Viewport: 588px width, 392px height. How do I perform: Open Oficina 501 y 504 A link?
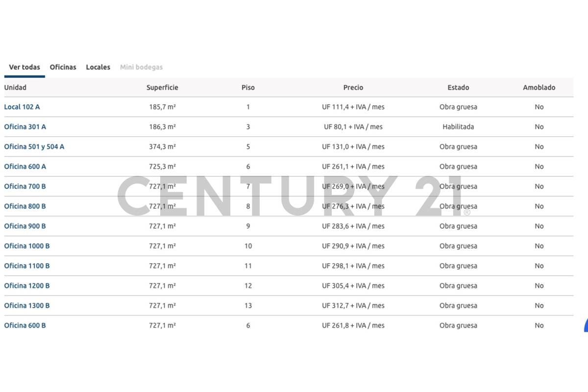coord(34,147)
